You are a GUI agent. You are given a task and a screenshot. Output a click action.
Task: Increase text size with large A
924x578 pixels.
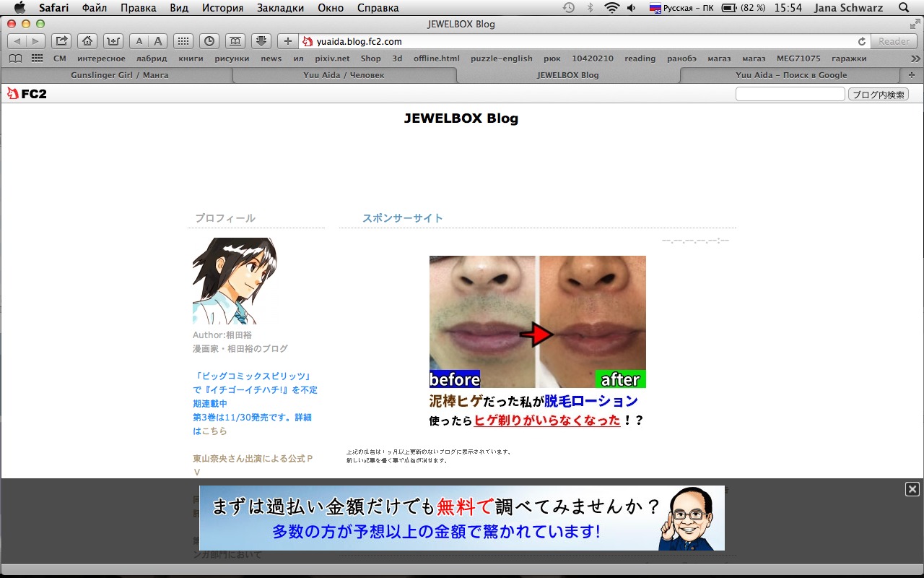[x=157, y=41]
